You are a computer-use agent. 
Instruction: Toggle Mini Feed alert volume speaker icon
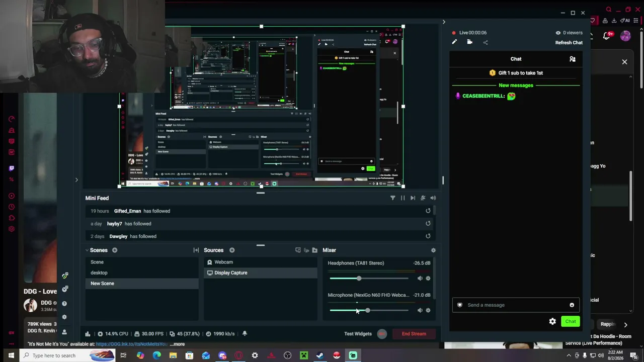(x=433, y=198)
